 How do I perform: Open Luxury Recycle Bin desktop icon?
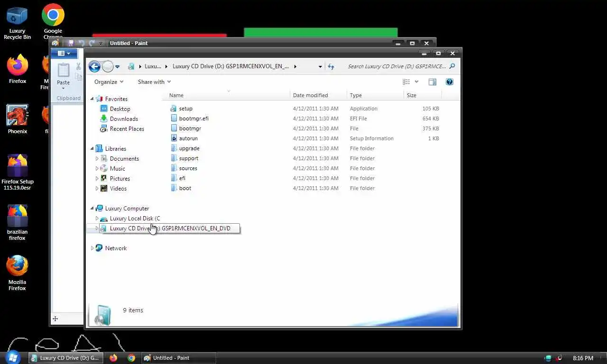pyautogui.click(x=17, y=23)
